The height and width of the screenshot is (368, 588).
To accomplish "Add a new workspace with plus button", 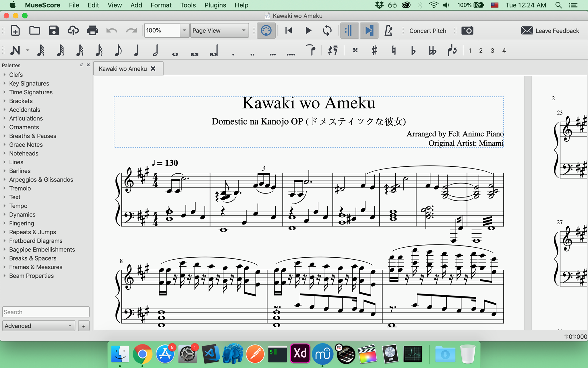I will click(84, 326).
